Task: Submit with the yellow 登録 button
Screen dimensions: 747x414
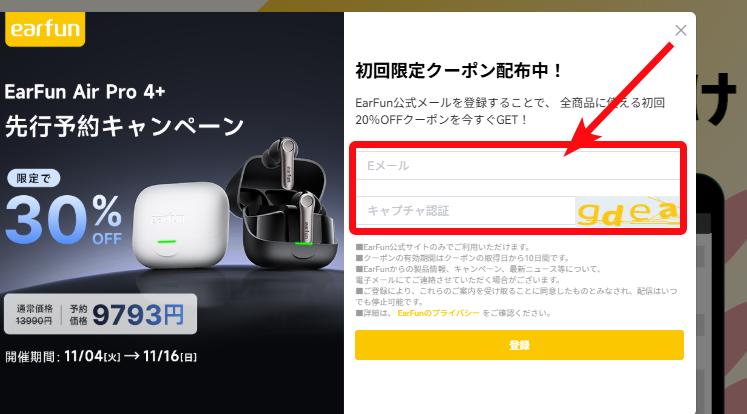Action: [x=519, y=345]
